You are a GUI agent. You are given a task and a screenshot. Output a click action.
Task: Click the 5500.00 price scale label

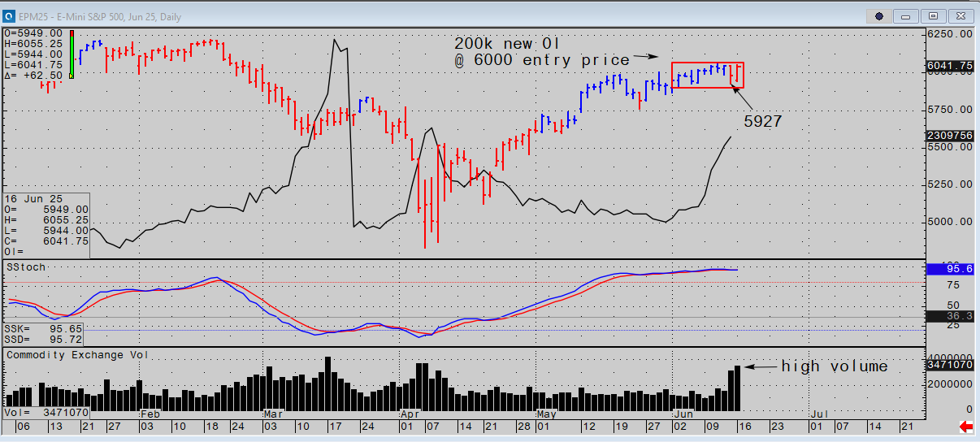(x=951, y=148)
